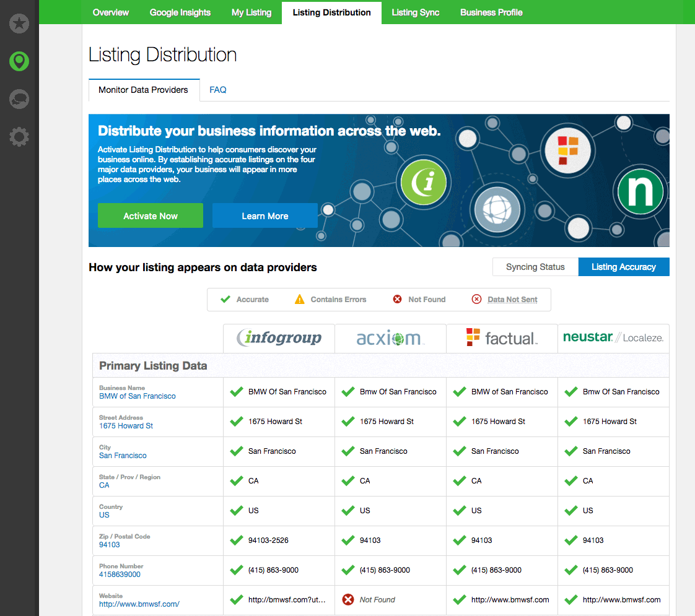Click the 94103 postal code link
Image resolution: width=695 pixels, height=616 pixels.
point(110,544)
